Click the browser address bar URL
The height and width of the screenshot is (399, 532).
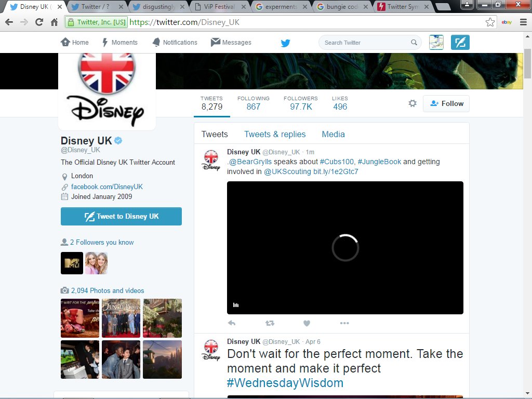coord(185,22)
